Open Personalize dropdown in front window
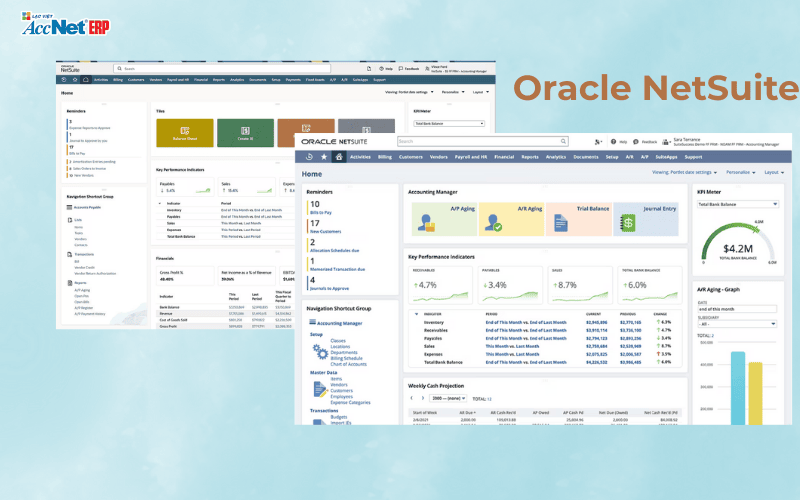Screen dimensions: 800x500 point(740,172)
